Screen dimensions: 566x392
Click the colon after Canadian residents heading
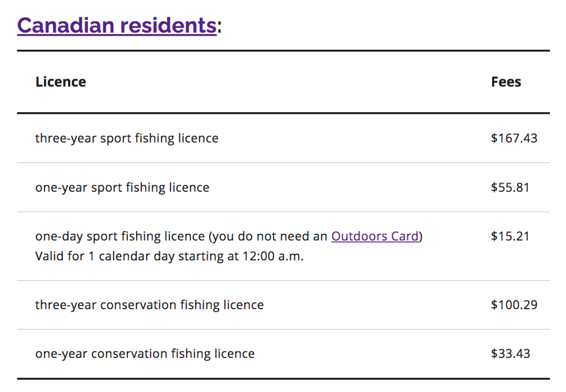[x=219, y=27]
